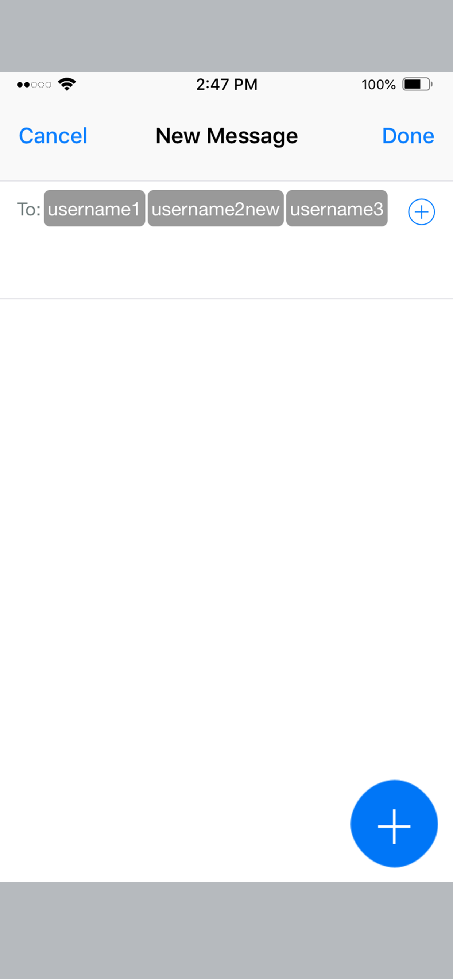453x980 pixels.
Task: Click the "To:" label
Action: [x=28, y=209]
